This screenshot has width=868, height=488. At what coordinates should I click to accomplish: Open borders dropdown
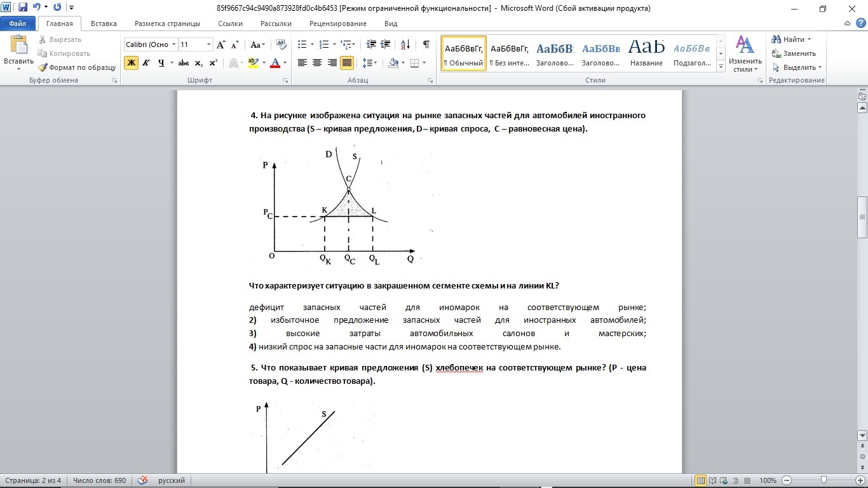[x=424, y=63]
